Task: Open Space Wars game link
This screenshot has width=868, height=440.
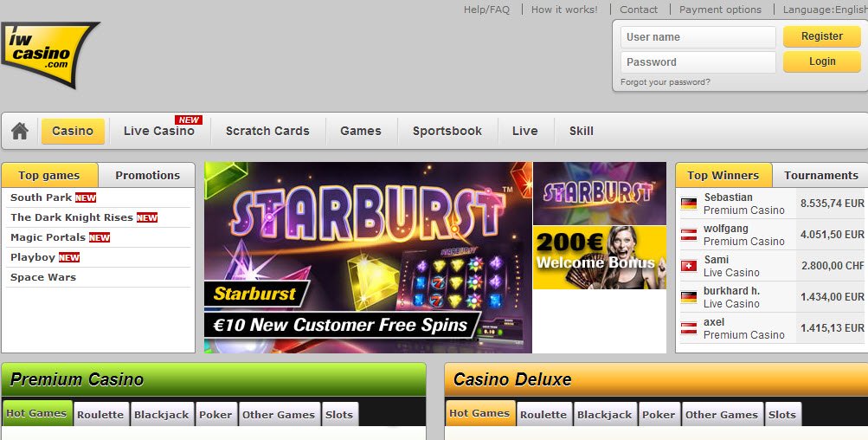Action: tap(43, 278)
